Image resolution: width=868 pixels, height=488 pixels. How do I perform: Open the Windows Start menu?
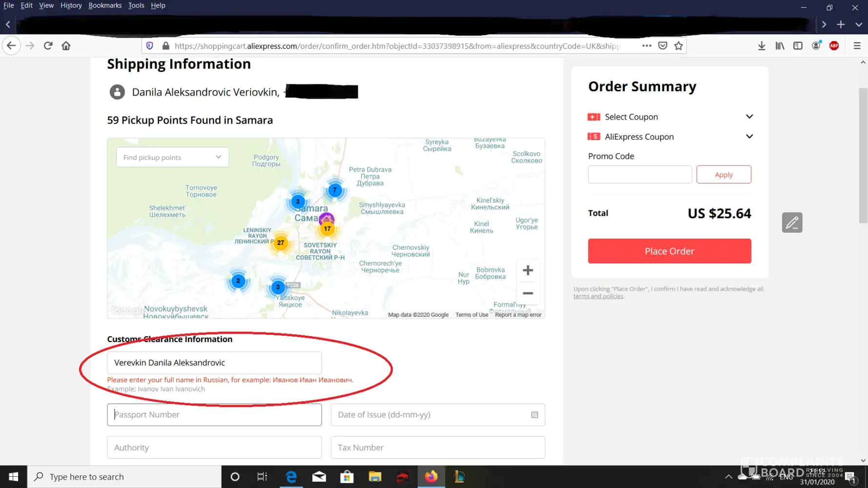14,477
